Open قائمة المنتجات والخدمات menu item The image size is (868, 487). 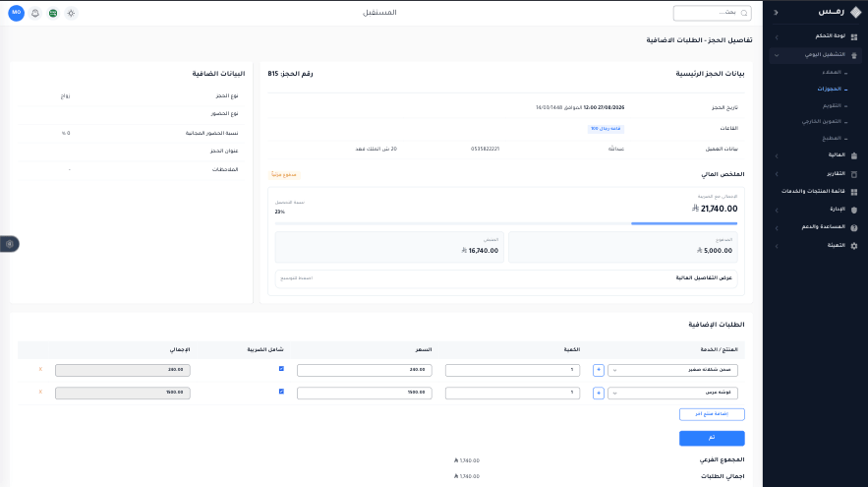tap(815, 191)
